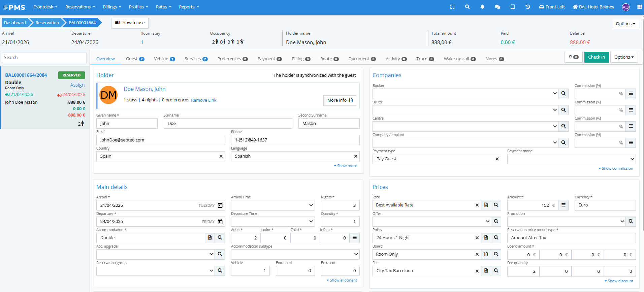
Task: Open the Company / Implant commission menu icon
Action: pyautogui.click(x=631, y=143)
